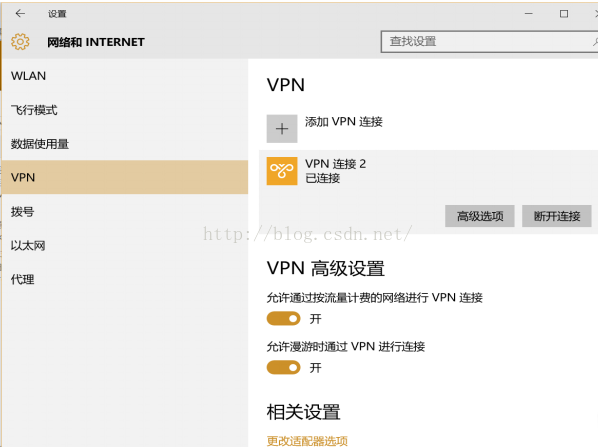Viewport: 599px width, 447px height.
Task: Toggle VPN while roaming switch
Action: point(283,368)
